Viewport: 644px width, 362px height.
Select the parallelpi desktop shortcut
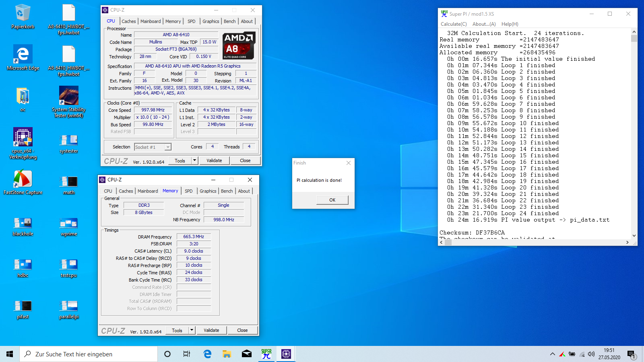(x=69, y=309)
